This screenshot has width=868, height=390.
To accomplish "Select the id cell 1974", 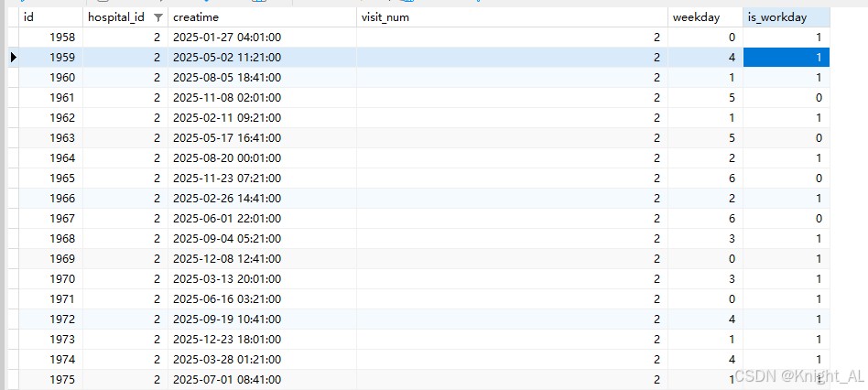I will click(51, 359).
